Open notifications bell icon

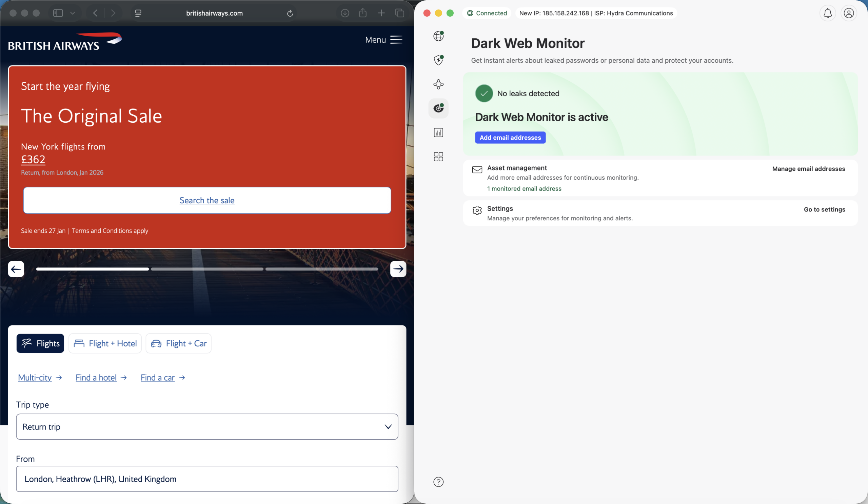(827, 13)
